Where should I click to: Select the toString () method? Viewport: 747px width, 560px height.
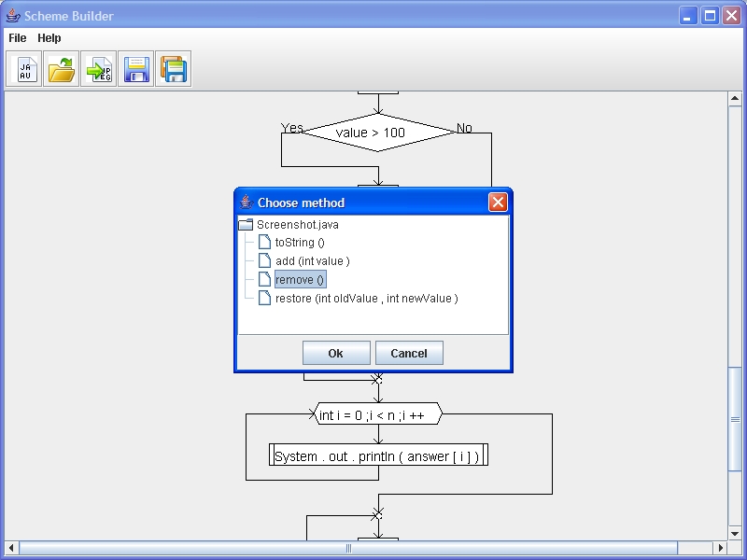click(300, 243)
